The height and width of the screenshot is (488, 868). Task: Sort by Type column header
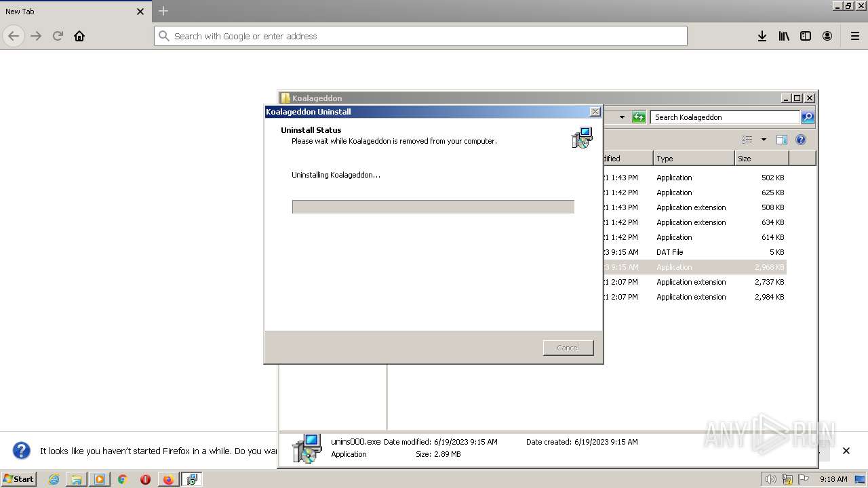click(x=694, y=159)
